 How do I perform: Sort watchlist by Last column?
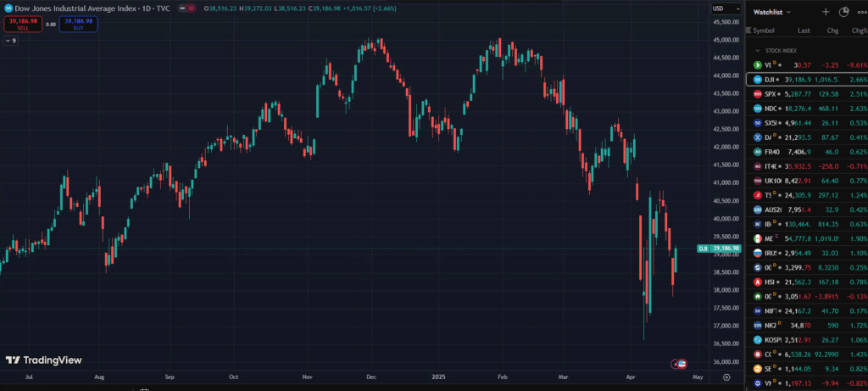804,31
